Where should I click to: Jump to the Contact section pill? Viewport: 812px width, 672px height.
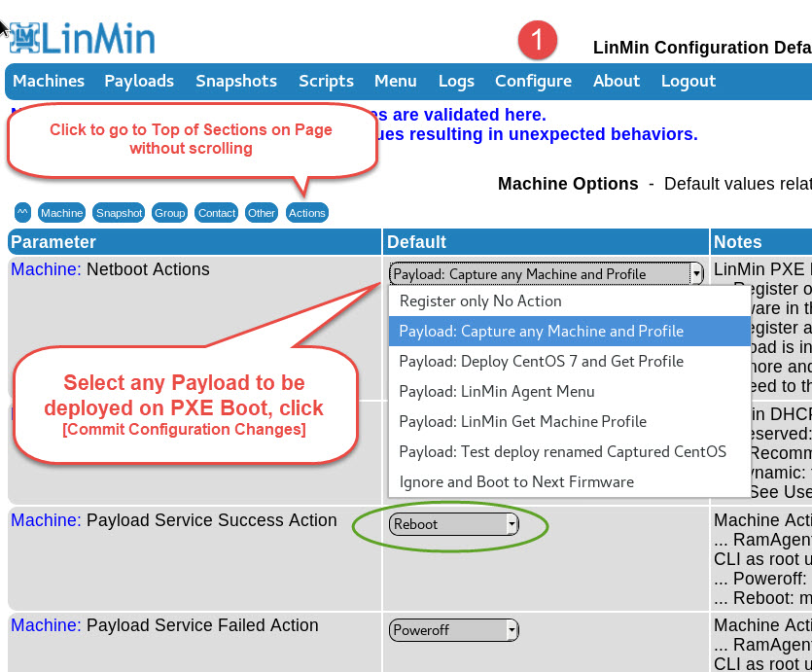(216, 213)
